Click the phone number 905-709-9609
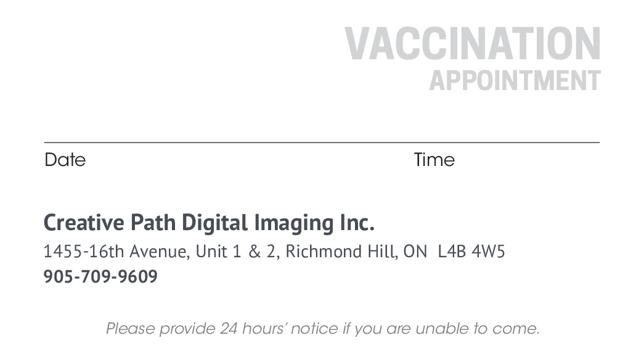 pos(100,276)
